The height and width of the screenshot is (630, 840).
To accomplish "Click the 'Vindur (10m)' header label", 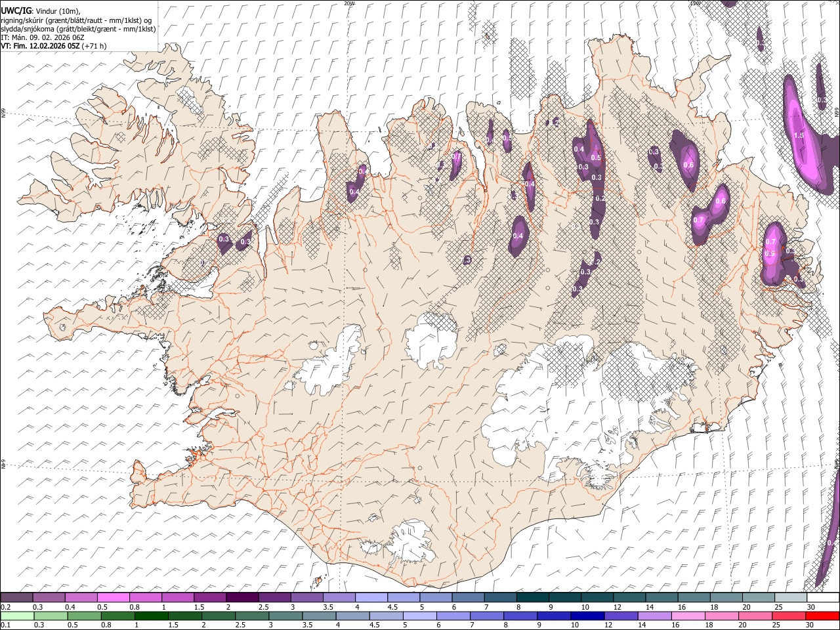I will (x=56, y=10).
